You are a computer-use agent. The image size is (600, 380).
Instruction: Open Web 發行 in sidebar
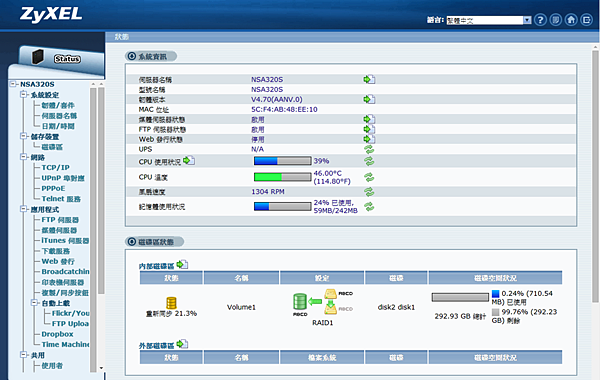click(x=58, y=261)
